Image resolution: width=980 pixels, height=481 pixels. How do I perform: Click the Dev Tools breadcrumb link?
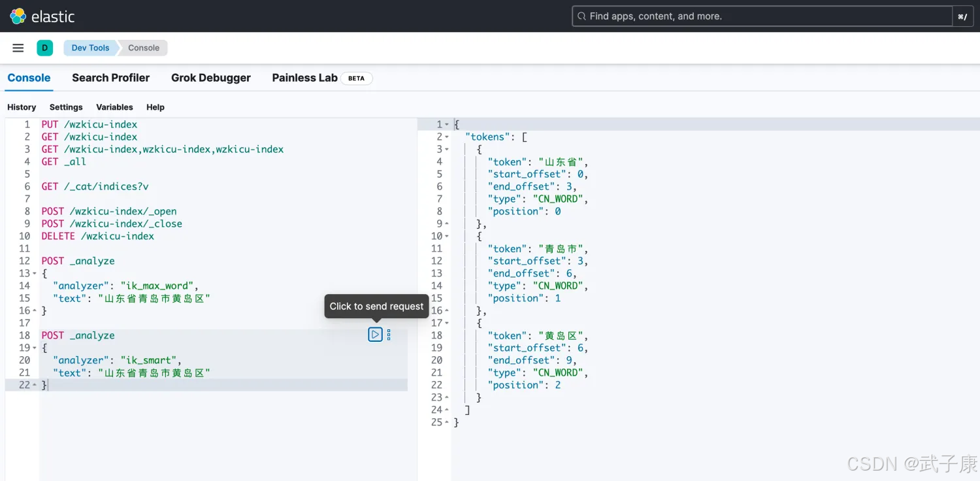90,48
